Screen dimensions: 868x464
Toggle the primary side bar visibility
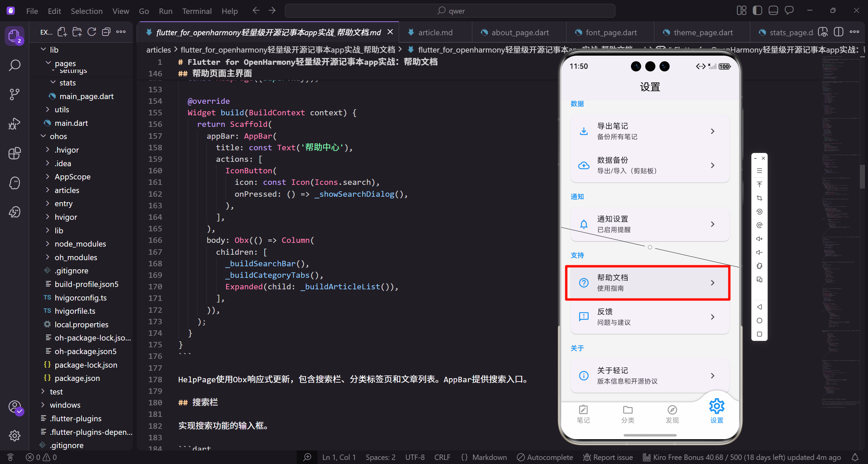coord(757,10)
